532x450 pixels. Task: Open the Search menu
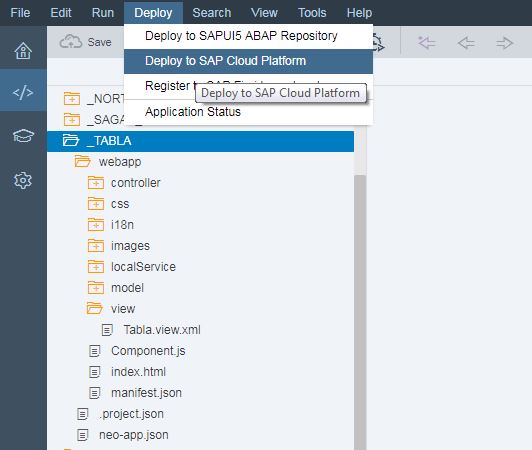pyautogui.click(x=212, y=13)
